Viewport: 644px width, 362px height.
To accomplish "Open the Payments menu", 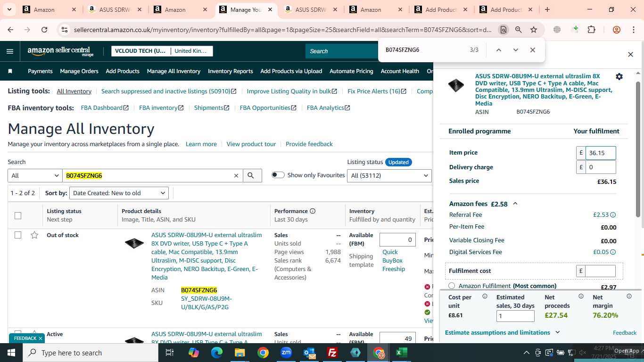I will tap(40, 71).
